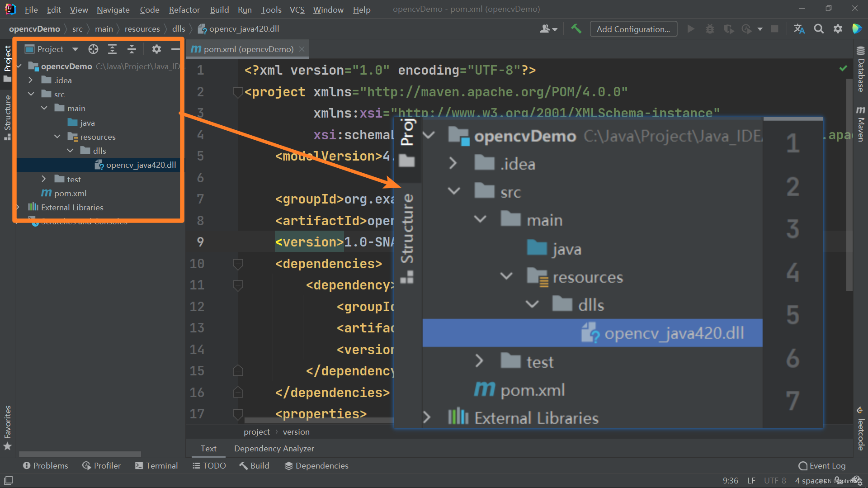Click the Project panel horizontal scrollbar

point(80,454)
